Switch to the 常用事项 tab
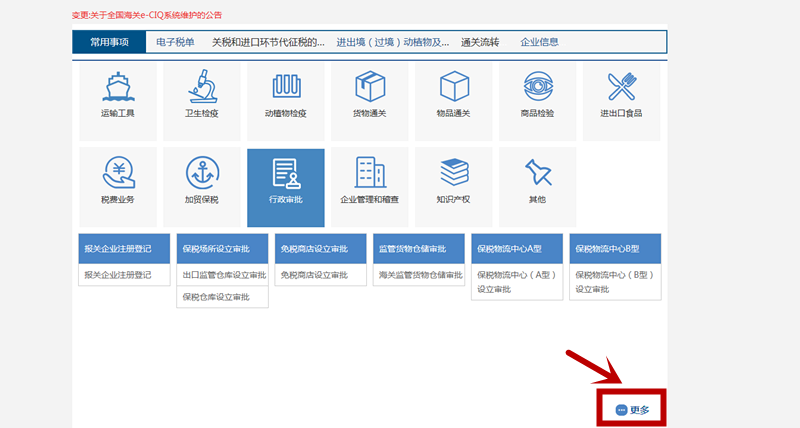The width and height of the screenshot is (800, 428). 109,42
